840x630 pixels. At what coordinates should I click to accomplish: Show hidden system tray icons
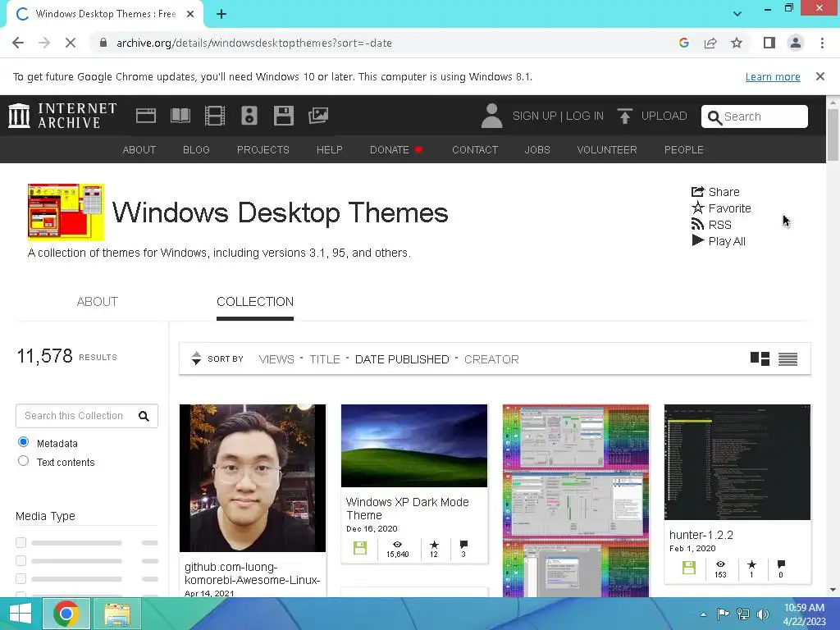coord(703,614)
